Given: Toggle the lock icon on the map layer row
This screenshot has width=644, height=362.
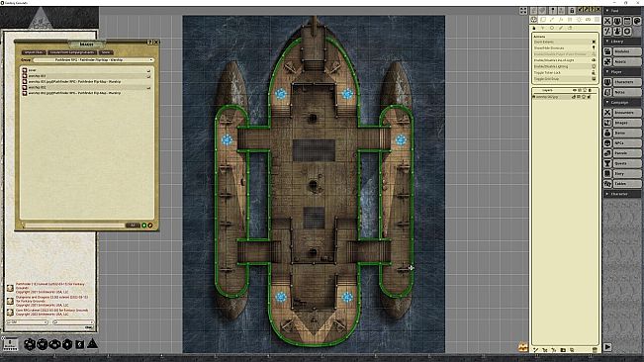Looking at the screenshot, I should tap(589, 97).
